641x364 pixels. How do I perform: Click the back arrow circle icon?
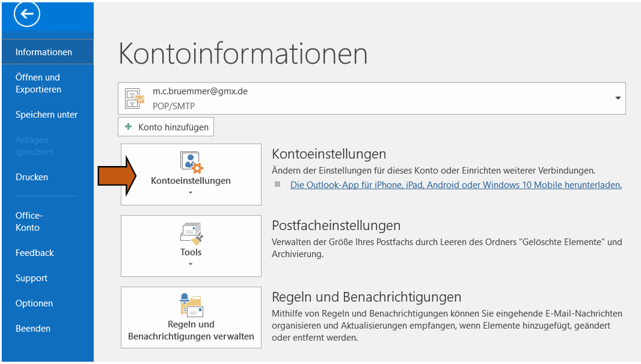(27, 14)
